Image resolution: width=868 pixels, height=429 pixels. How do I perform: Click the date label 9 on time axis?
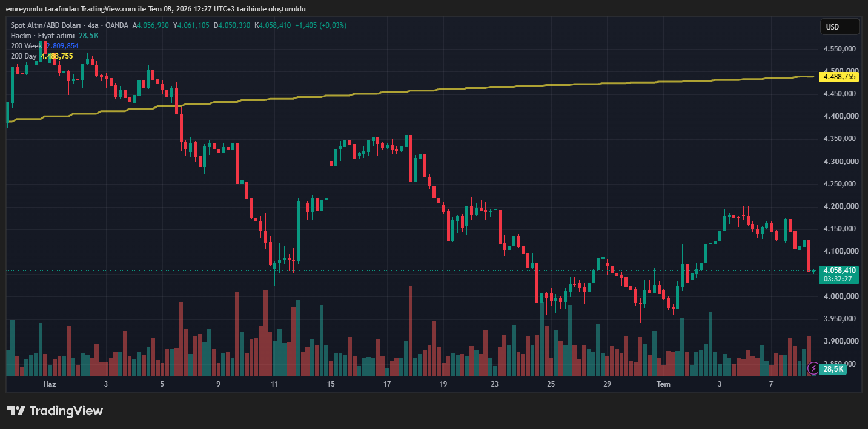tap(218, 384)
